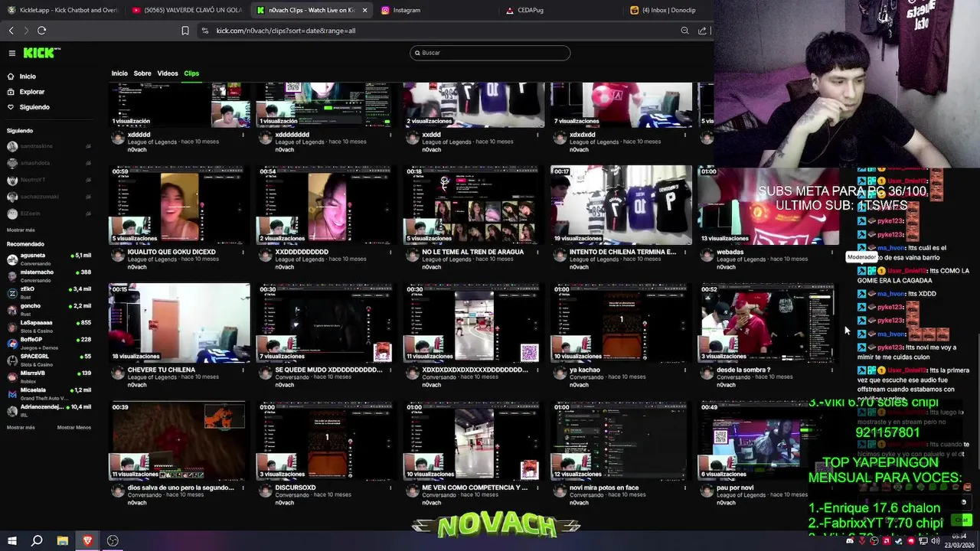980x551 pixels.
Task: Open Windows taskbar search
Action: (x=37, y=540)
